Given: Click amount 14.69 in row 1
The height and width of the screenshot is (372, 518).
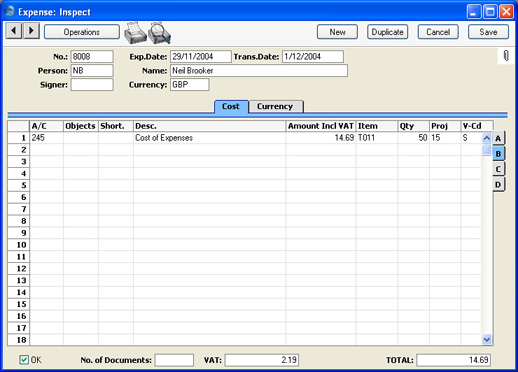Looking at the screenshot, I should click(x=321, y=138).
